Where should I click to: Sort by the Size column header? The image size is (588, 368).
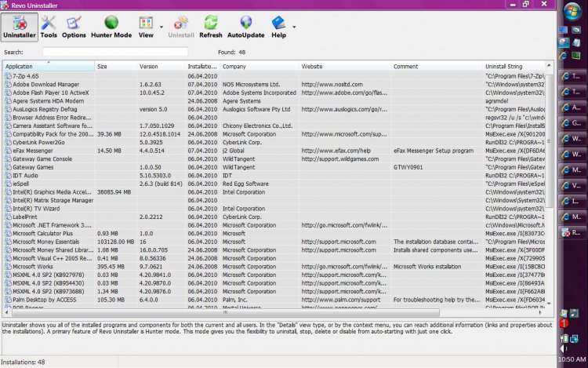click(x=115, y=67)
